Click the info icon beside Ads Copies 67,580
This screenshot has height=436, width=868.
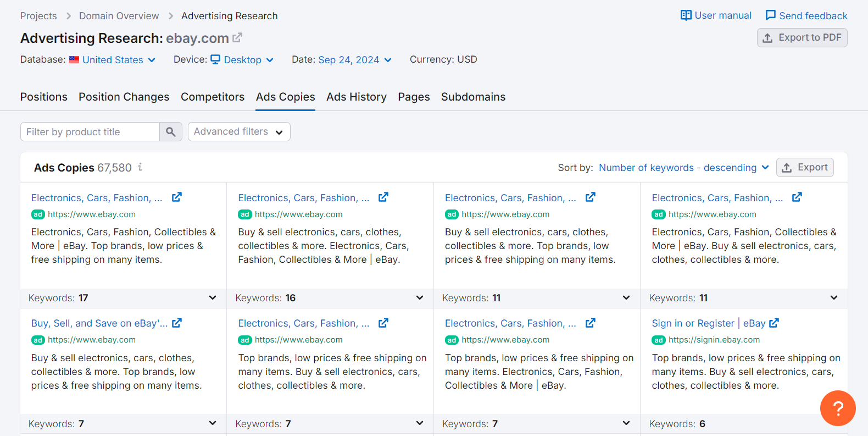pyautogui.click(x=140, y=167)
